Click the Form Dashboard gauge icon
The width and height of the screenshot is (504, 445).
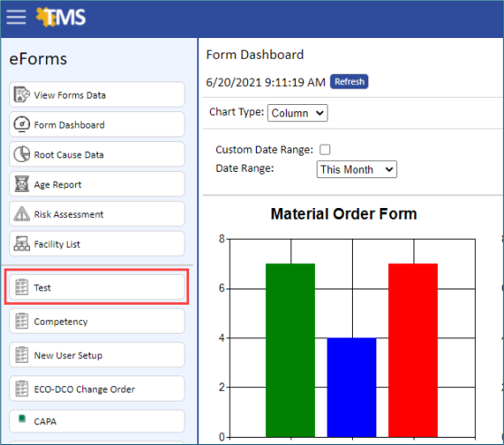pyautogui.click(x=22, y=124)
